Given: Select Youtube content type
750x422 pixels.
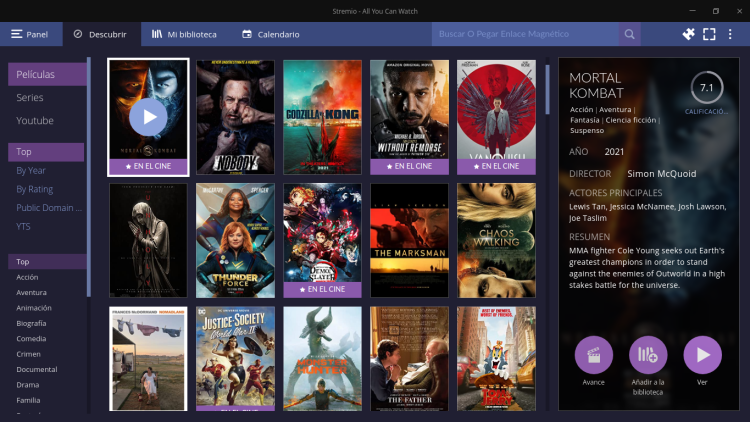Looking at the screenshot, I should click(35, 121).
